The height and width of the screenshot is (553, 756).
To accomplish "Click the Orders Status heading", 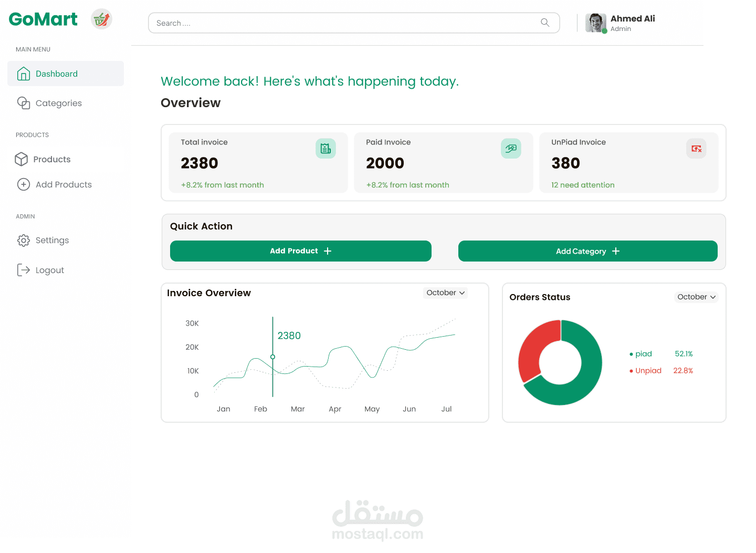I will pyautogui.click(x=540, y=297).
